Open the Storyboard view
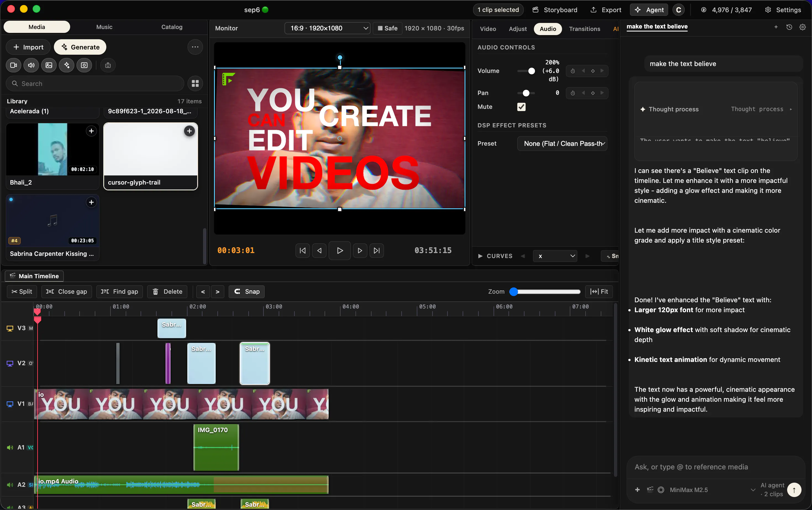Image resolution: width=812 pixels, height=510 pixels. point(555,10)
